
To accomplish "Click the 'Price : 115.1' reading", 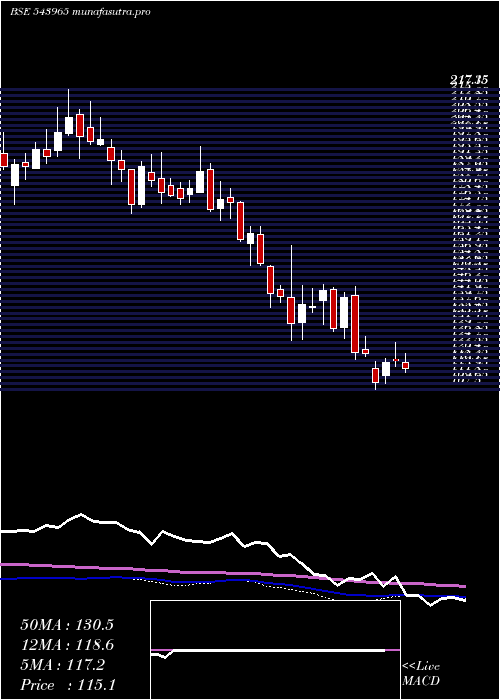I will (x=68, y=685).
